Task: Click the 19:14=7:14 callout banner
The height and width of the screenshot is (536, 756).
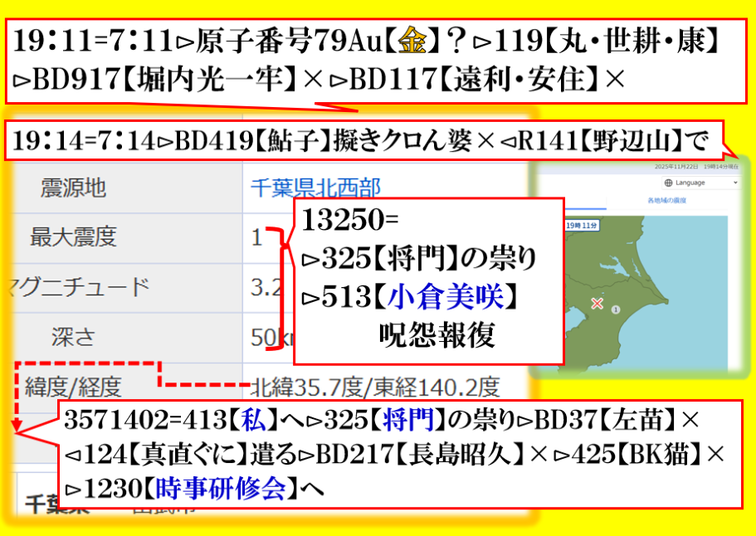Action: coord(365,143)
